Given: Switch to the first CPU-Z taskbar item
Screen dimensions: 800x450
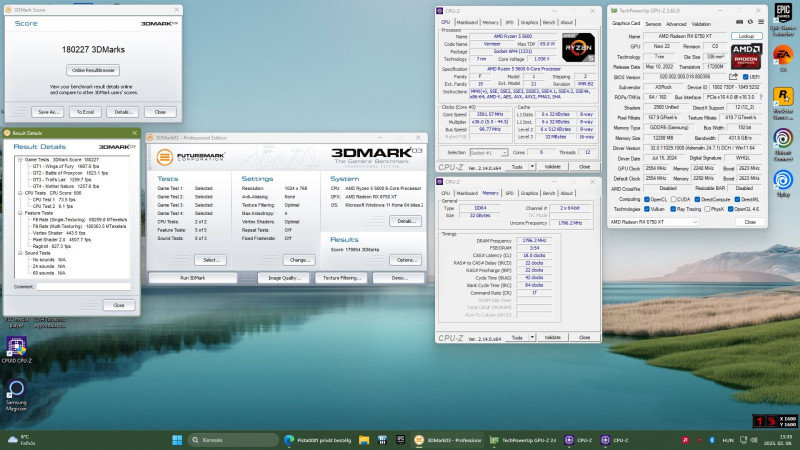Looking at the screenshot, I should coord(578,440).
